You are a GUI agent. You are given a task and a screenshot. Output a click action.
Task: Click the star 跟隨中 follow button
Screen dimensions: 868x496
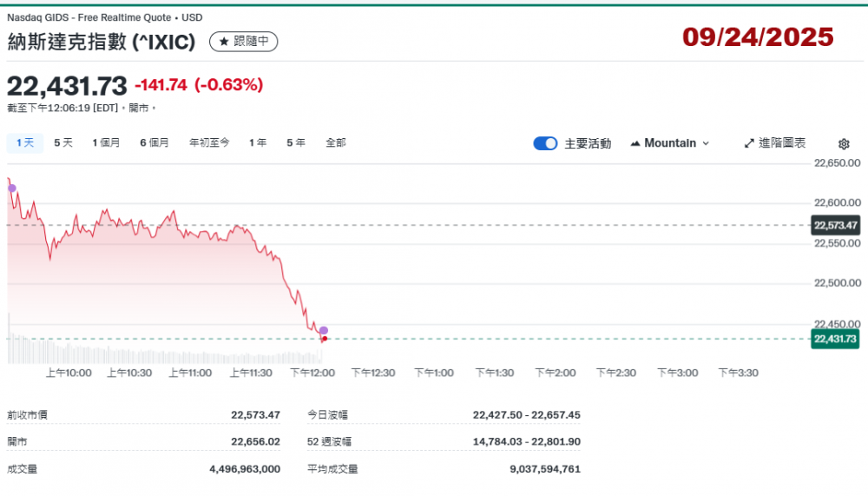click(x=244, y=41)
